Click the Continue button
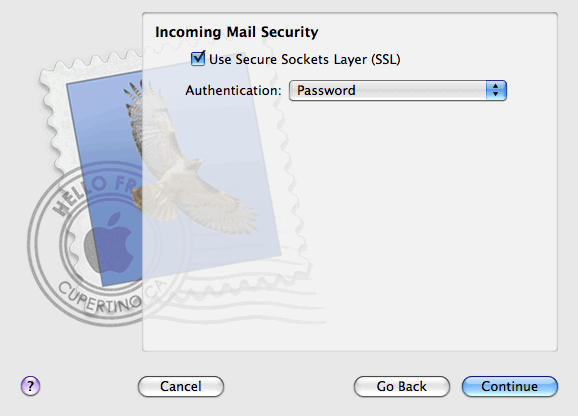Viewport: 578px width, 416px height. pyautogui.click(x=510, y=386)
